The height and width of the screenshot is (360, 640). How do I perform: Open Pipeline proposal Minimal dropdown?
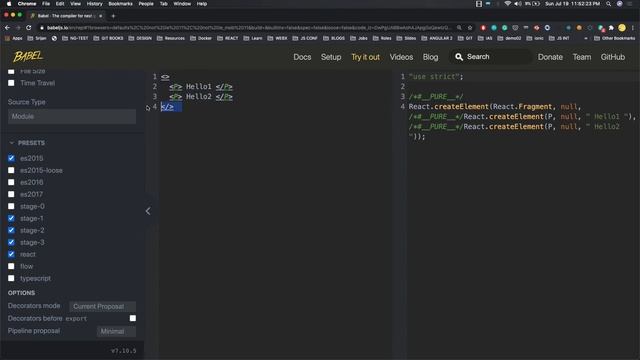(116, 331)
